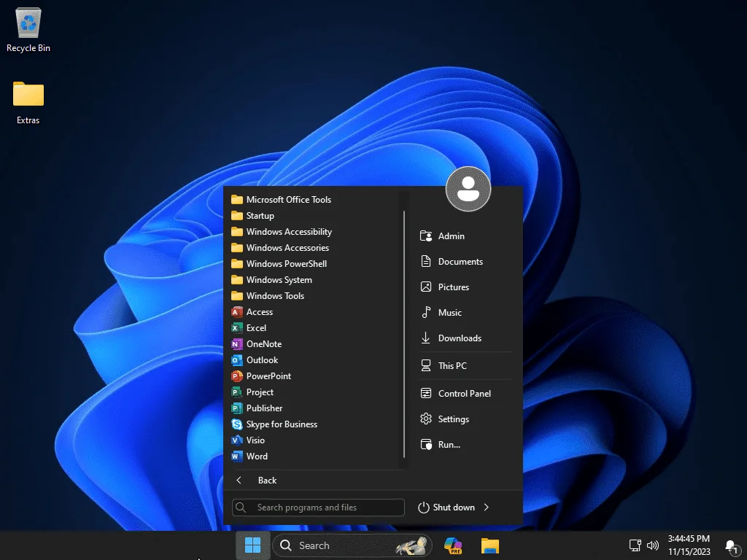747x560 pixels.
Task: Click the user account avatar picture
Action: pyautogui.click(x=468, y=189)
